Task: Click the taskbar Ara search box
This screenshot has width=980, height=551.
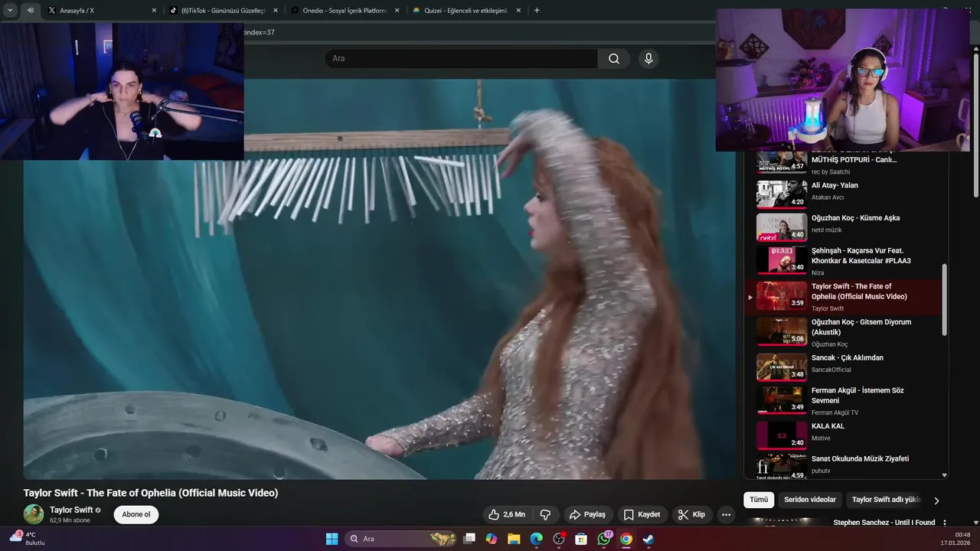Action: (x=402, y=539)
